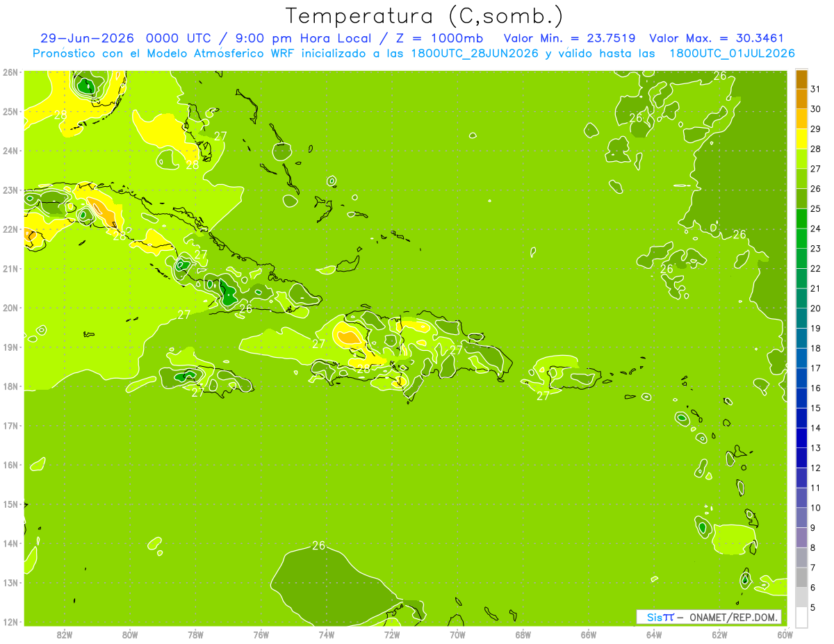Click the purple 9 legend color block
This screenshot has width=834, height=644.
point(801,538)
